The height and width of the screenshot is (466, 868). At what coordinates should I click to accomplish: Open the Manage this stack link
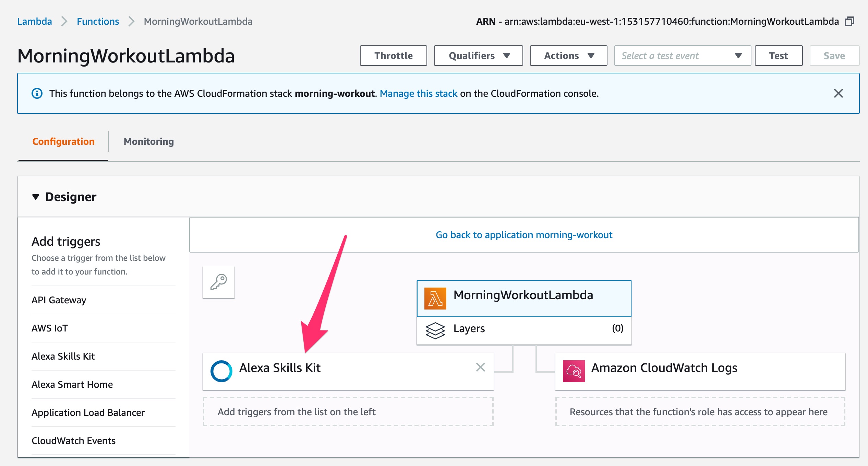(x=419, y=93)
